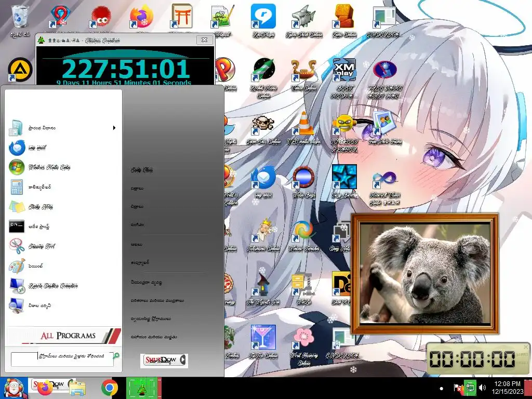Open the volume speaker tray icon
The width and height of the screenshot is (532, 399).
pos(482,388)
